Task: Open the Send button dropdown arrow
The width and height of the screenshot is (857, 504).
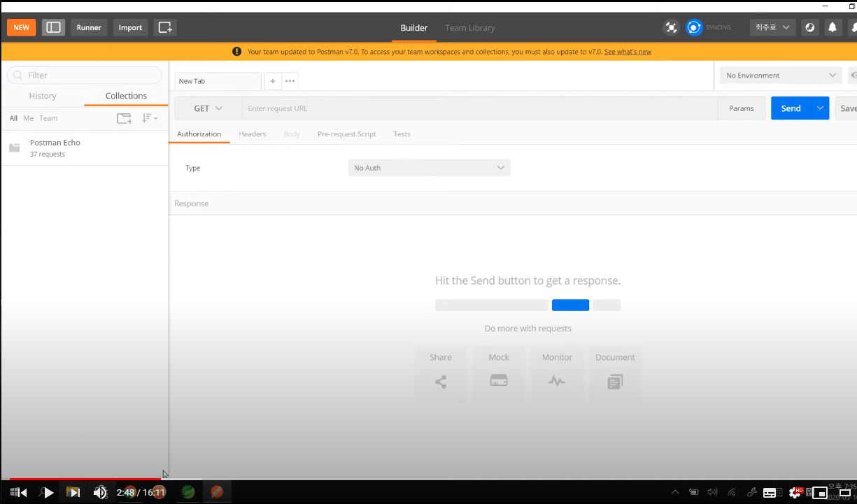Action: [820, 108]
